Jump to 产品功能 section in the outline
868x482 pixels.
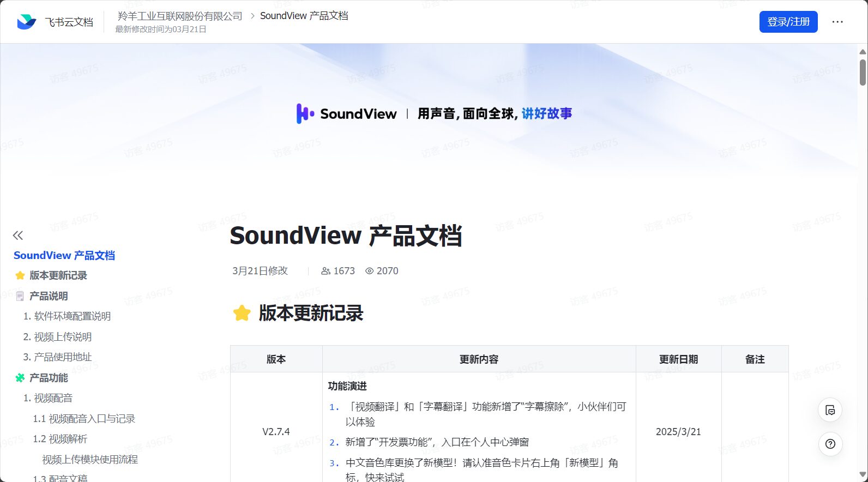point(49,378)
